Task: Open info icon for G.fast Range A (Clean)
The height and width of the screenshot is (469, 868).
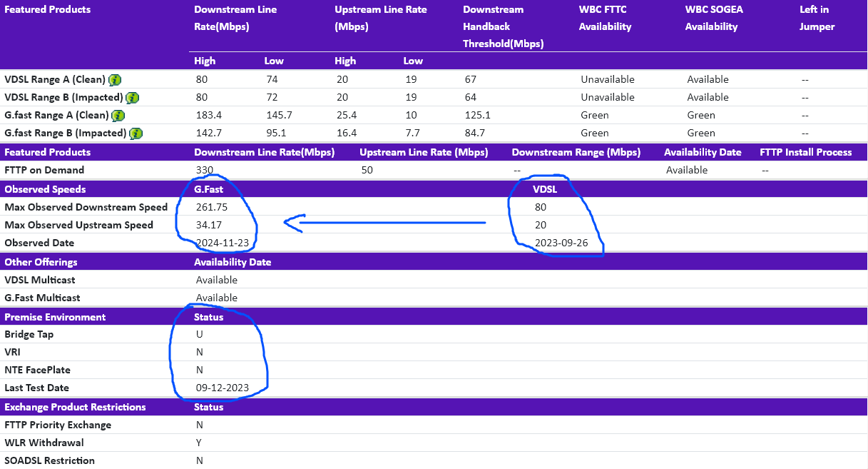Action: click(x=118, y=116)
